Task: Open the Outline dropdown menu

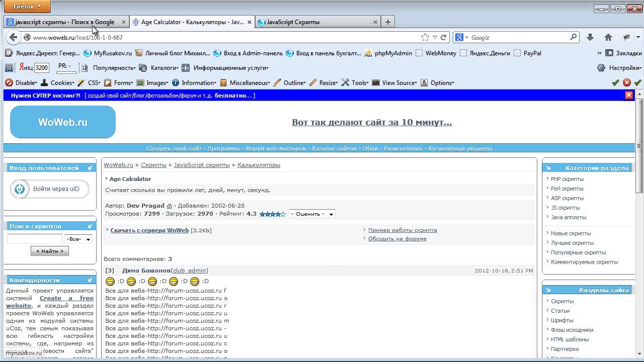Action: 289,82
